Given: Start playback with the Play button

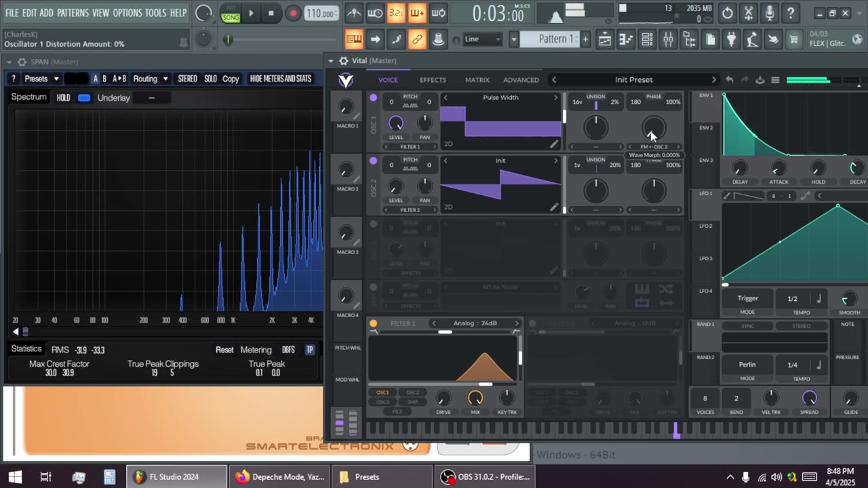Looking at the screenshot, I should pos(251,13).
